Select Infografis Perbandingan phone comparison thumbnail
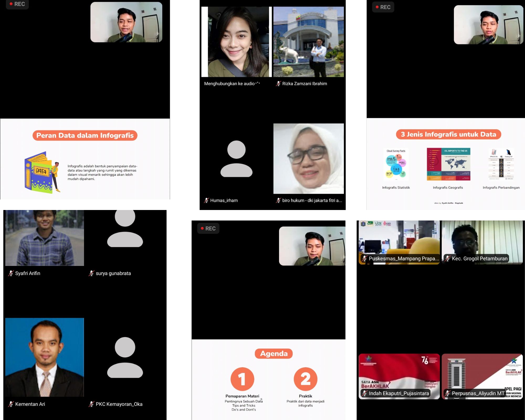Viewport: 525px width, 420px height. click(501, 164)
